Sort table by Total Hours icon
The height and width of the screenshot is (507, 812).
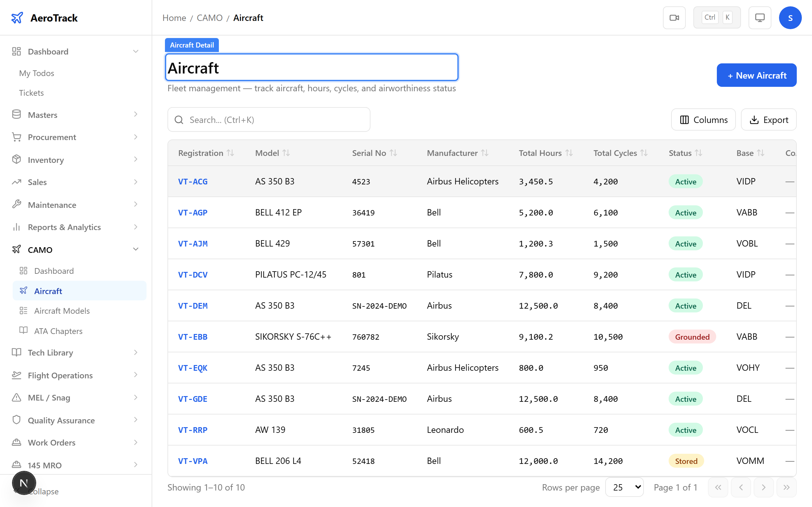(x=569, y=153)
